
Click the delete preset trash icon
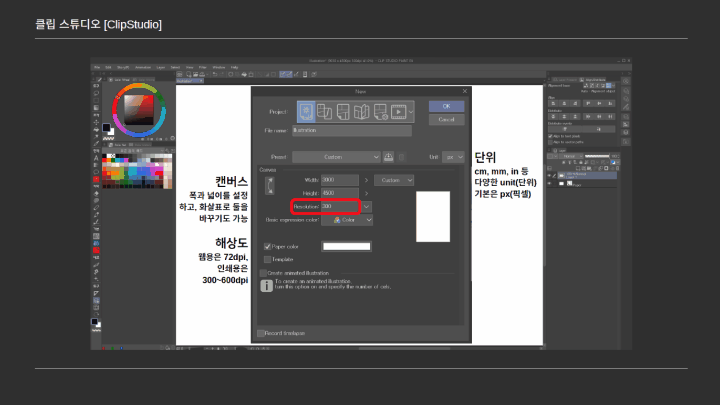tap(402, 157)
